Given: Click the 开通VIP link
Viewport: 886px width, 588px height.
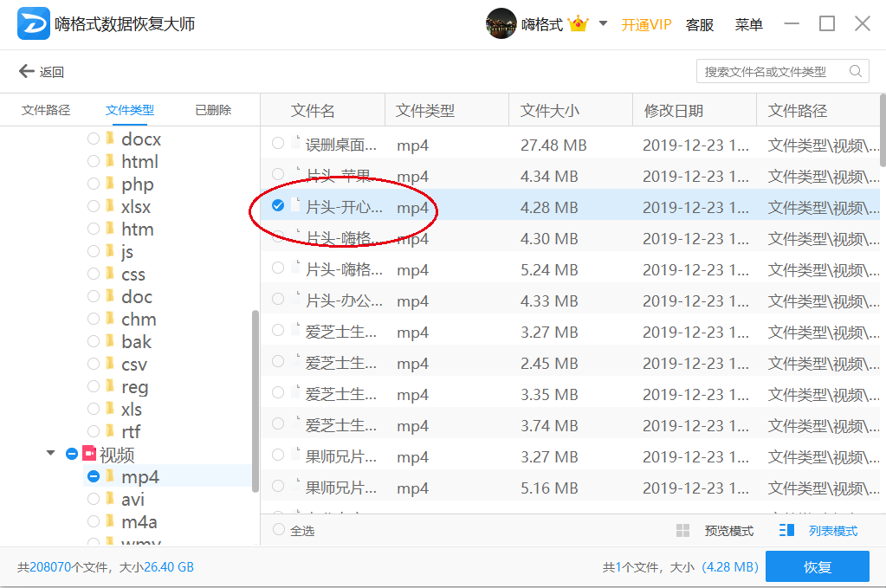Looking at the screenshot, I should (646, 24).
